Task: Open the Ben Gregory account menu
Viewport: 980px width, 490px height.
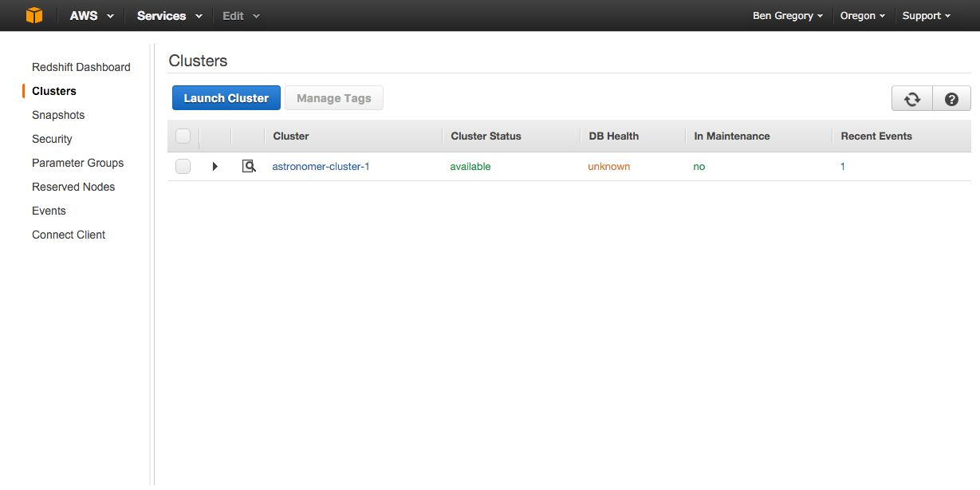Action: coord(787,16)
